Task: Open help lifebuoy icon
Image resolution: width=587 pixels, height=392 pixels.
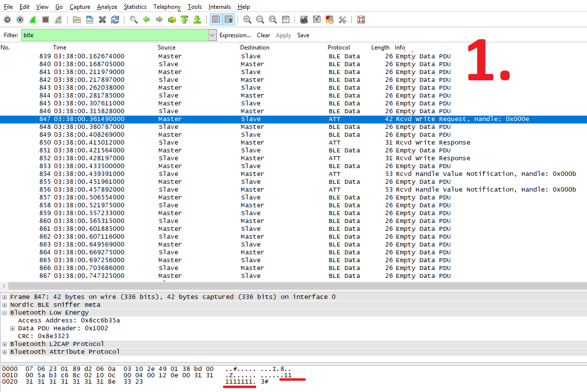Action: 361,20
